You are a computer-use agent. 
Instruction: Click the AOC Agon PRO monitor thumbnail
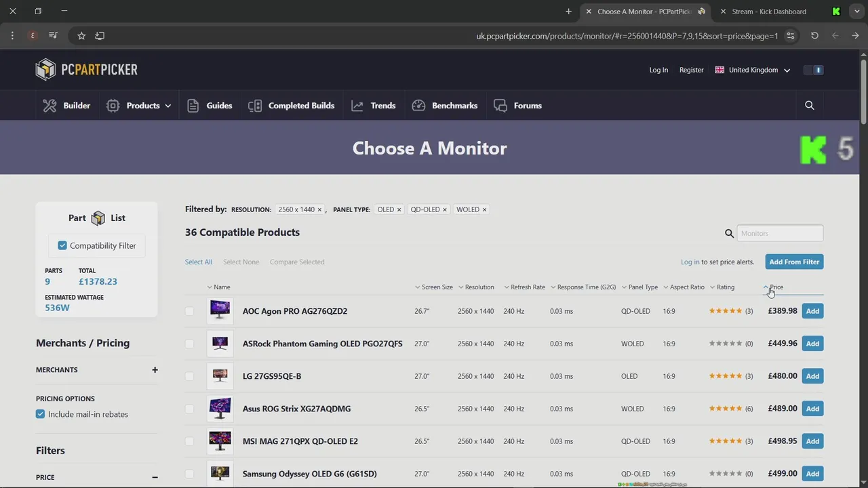coord(220,310)
